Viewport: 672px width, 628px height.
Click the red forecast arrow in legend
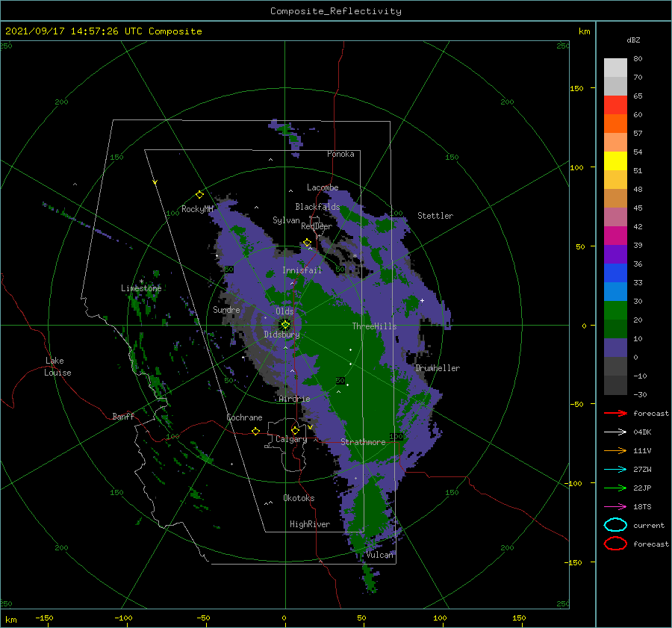point(615,413)
